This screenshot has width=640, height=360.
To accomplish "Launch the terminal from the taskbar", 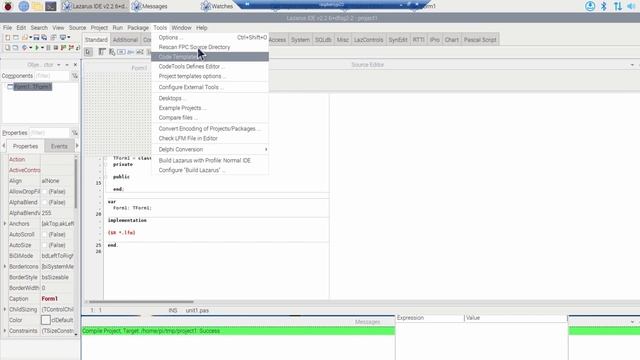I will 51,6.
